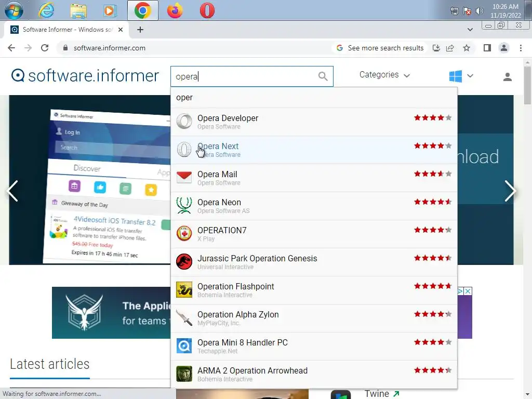Click the Operation Flashpoint five-star rating
532x399 pixels.
pos(433,286)
